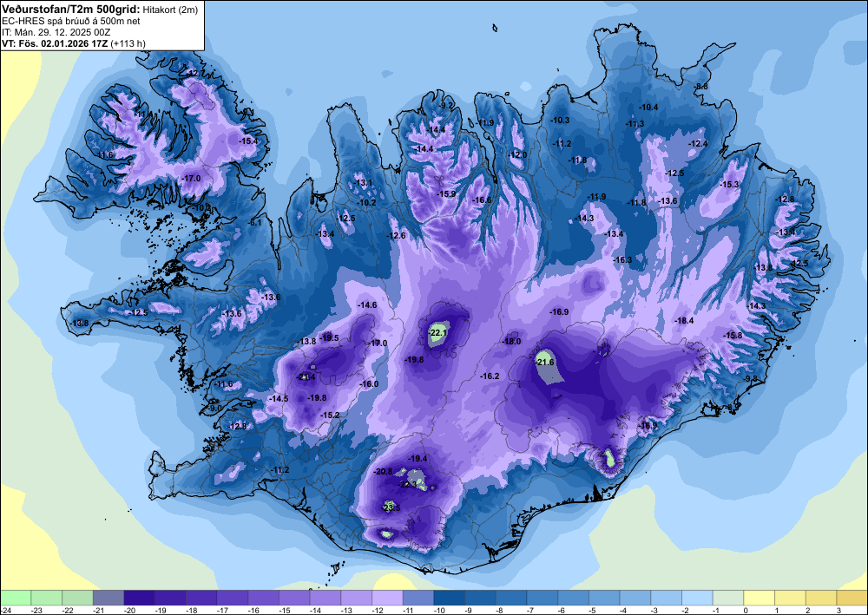
Task: Click the -10.2 temperature label
Action: pos(367,203)
